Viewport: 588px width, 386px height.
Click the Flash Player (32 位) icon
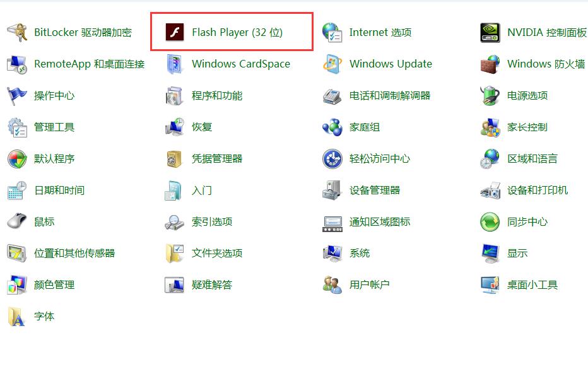coord(175,32)
